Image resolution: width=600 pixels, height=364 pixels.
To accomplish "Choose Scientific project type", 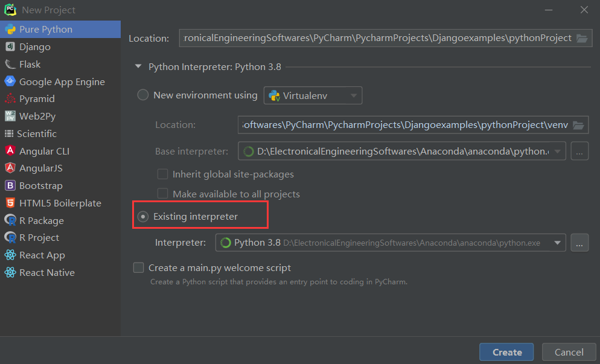I will pyautogui.click(x=60, y=133).
